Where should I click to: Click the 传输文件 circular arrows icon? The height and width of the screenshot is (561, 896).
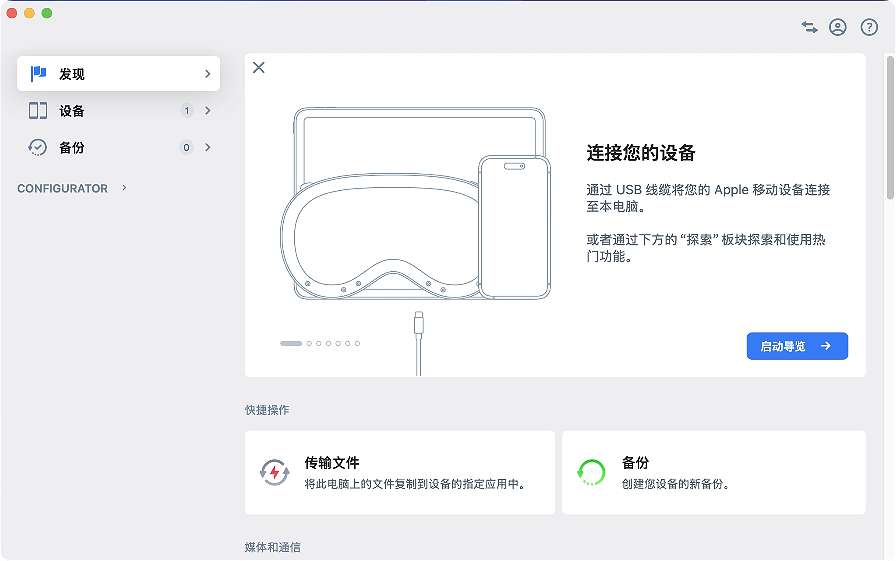click(x=274, y=472)
